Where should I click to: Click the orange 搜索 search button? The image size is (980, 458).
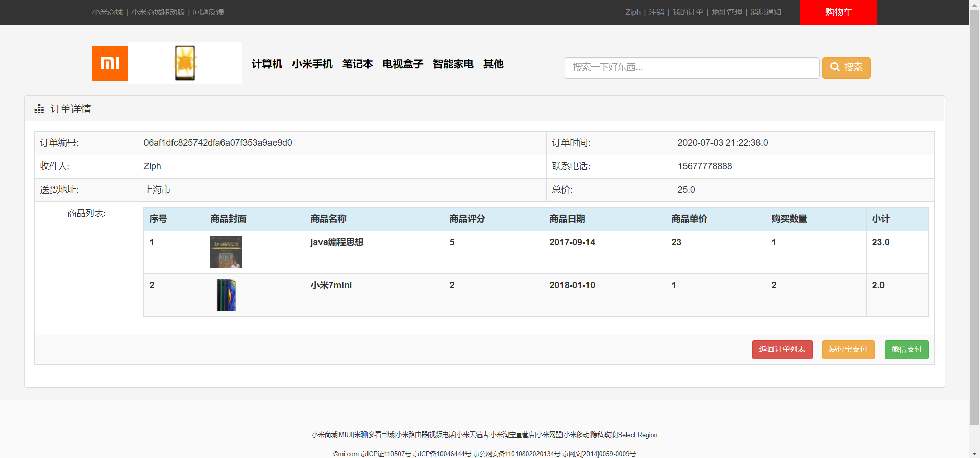pos(846,68)
